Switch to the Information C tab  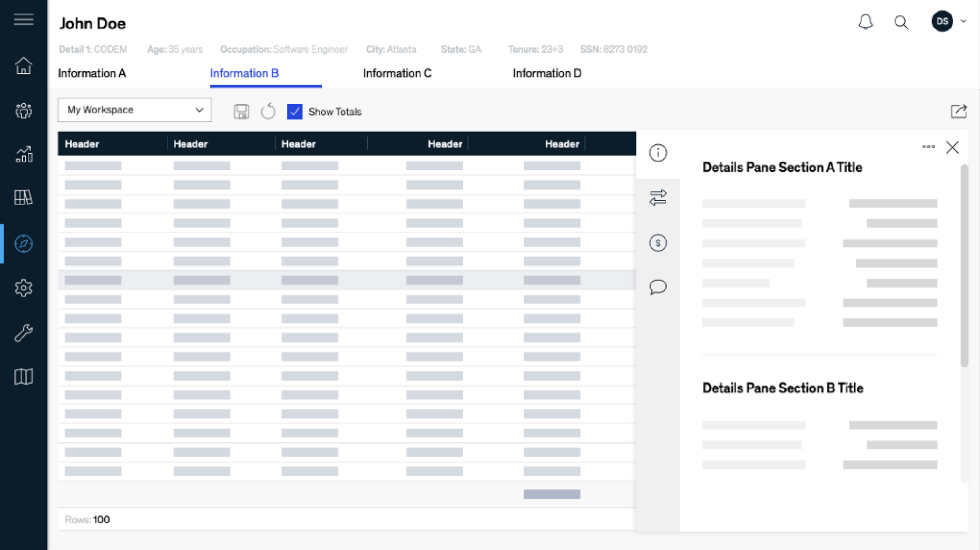pyautogui.click(x=397, y=73)
